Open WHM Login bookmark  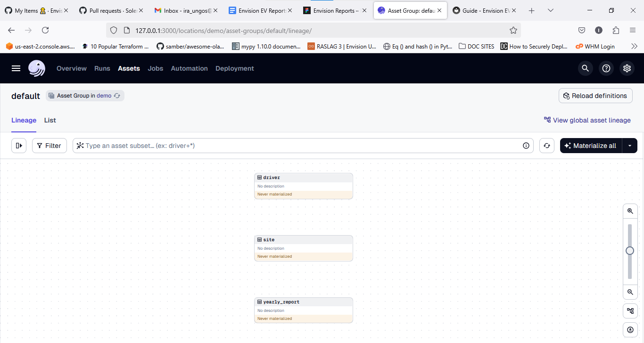click(x=595, y=46)
